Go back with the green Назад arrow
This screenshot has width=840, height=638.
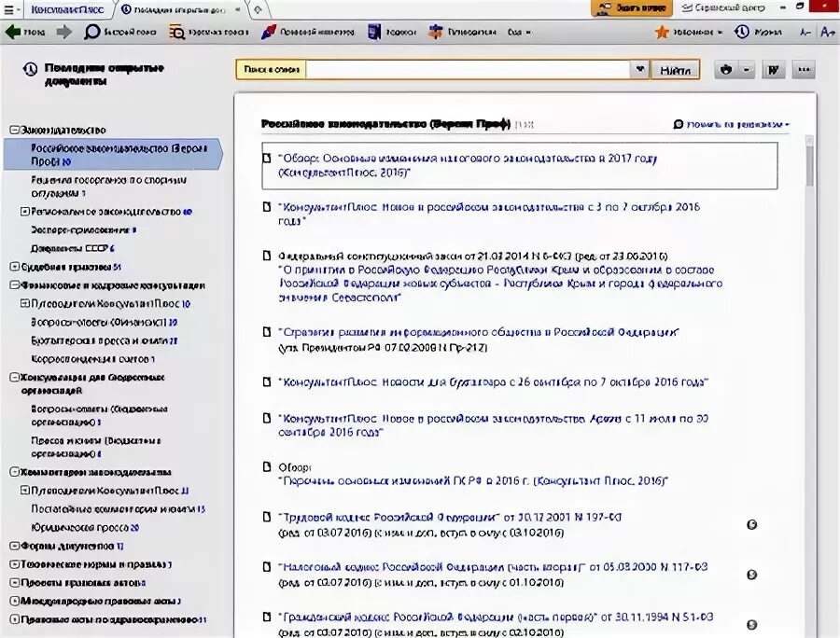pos(13,32)
